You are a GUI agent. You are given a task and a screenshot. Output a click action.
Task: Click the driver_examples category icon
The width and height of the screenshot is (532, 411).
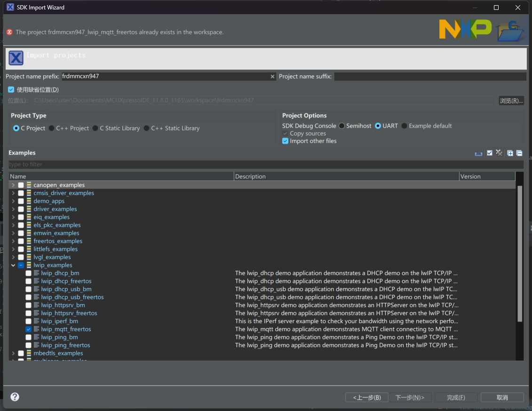(29, 209)
